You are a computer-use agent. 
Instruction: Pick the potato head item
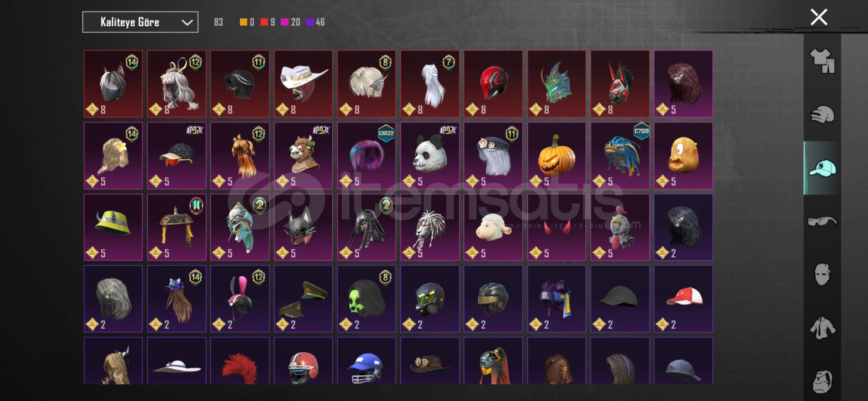point(683,156)
